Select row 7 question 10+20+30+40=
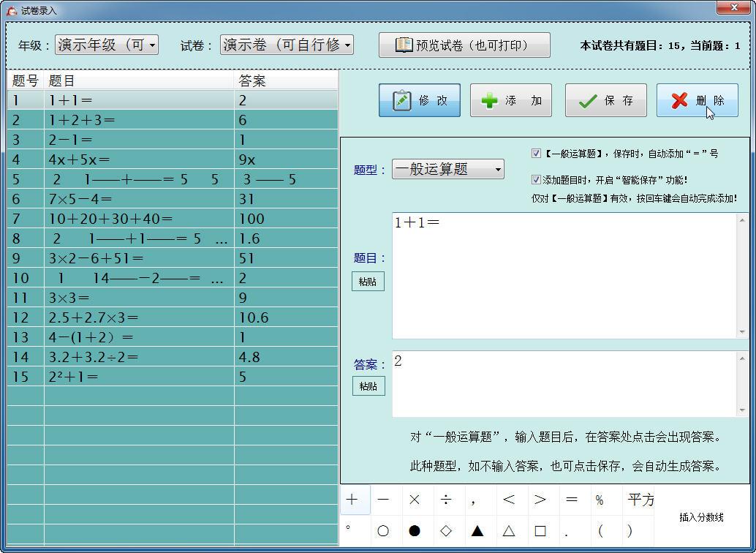The width and height of the screenshot is (756, 553). coord(139,219)
